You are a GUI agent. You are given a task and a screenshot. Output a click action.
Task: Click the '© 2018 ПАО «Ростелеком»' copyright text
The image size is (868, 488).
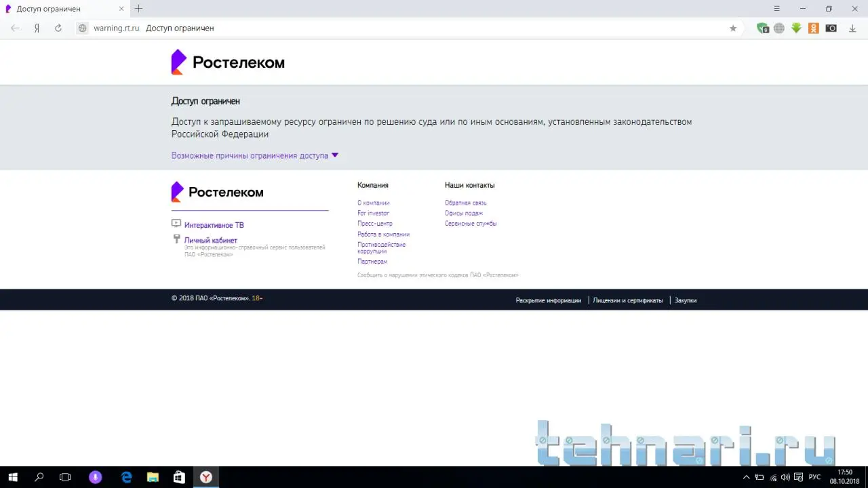tap(210, 298)
